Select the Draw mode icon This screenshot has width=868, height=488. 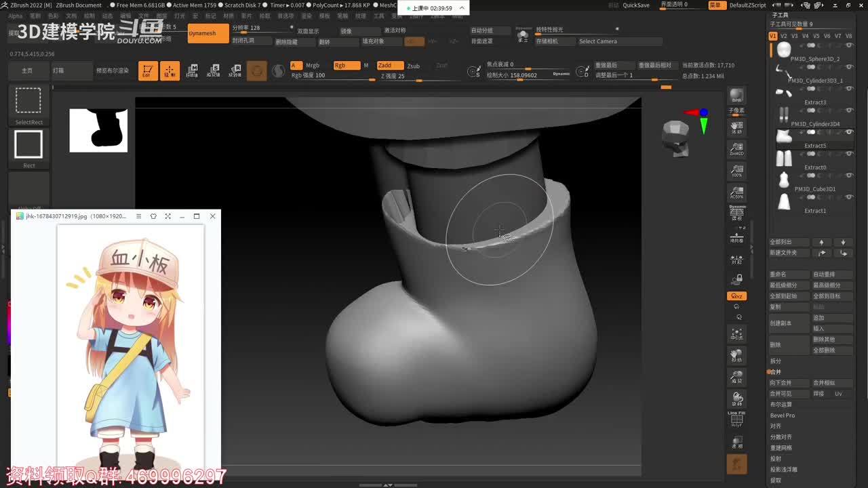(170, 70)
